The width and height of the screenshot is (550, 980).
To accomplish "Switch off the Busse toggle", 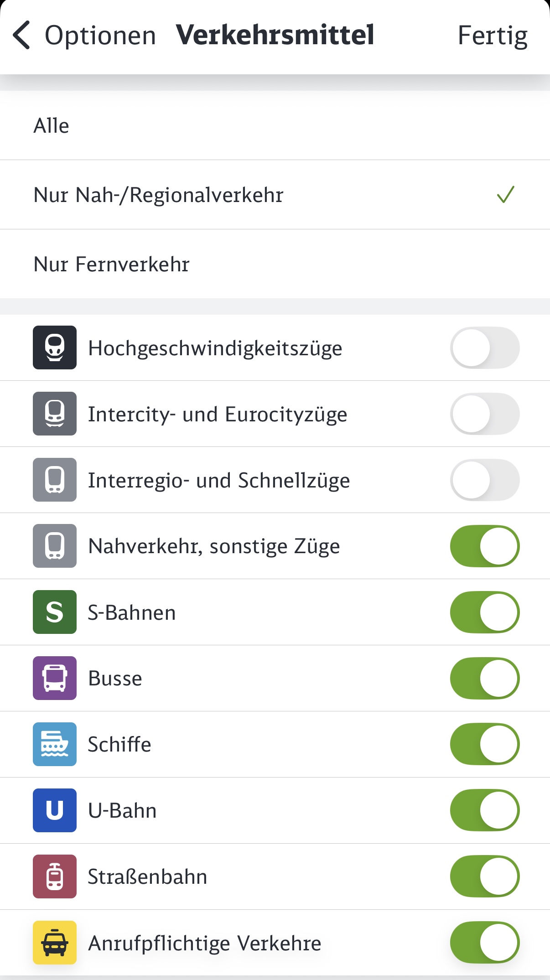I will coord(485,678).
